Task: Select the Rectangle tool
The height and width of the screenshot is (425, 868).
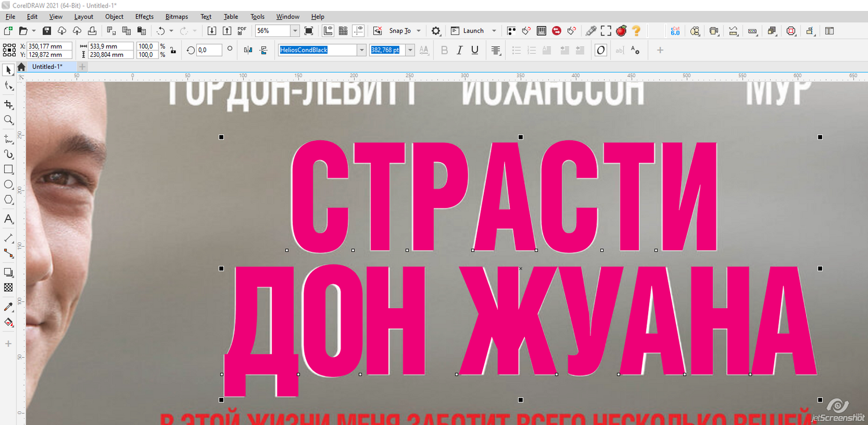Action: coord(9,169)
